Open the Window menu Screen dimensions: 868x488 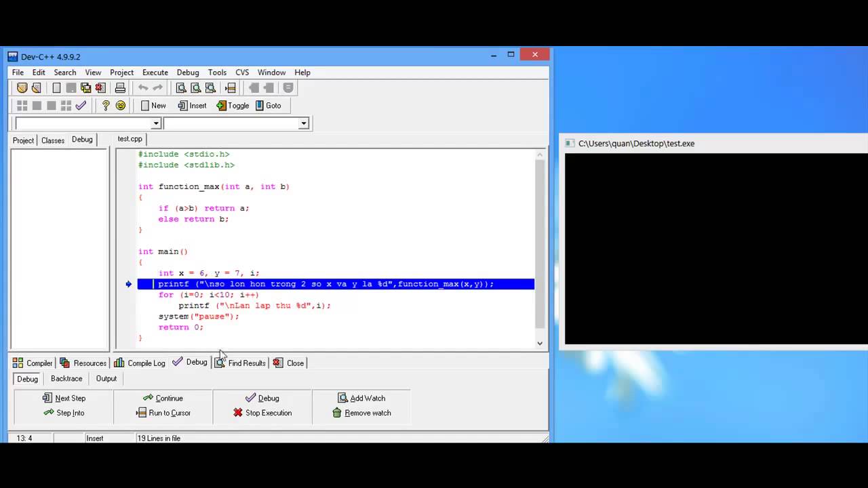(x=271, y=73)
